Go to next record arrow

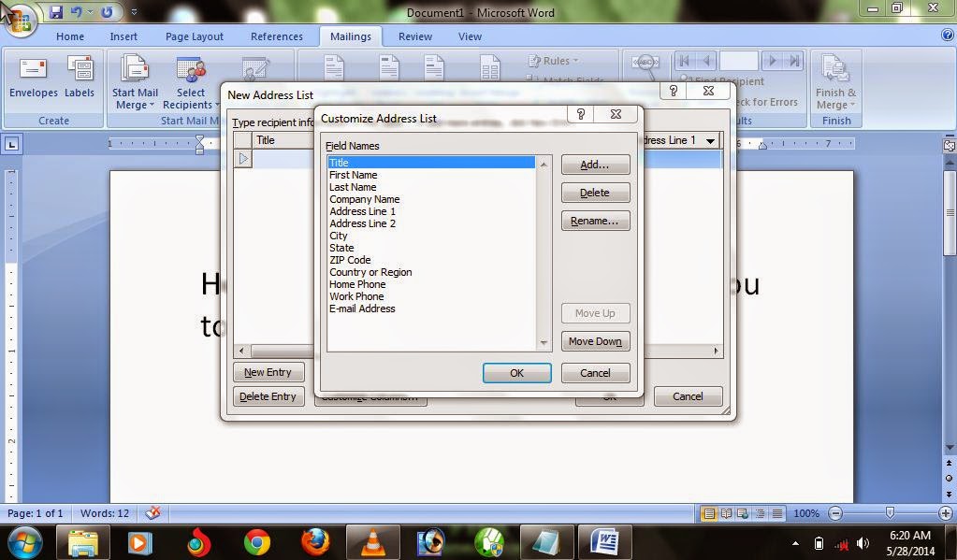click(x=772, y=61)
